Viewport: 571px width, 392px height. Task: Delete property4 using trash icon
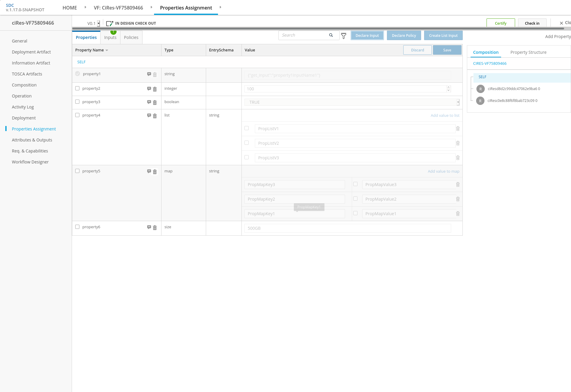click(155, 116)
